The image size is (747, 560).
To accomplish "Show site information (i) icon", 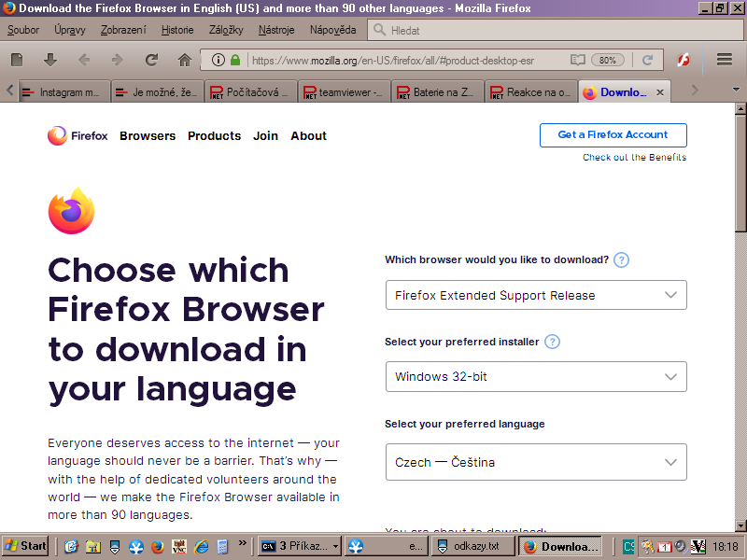I will (x=218, y=60).
